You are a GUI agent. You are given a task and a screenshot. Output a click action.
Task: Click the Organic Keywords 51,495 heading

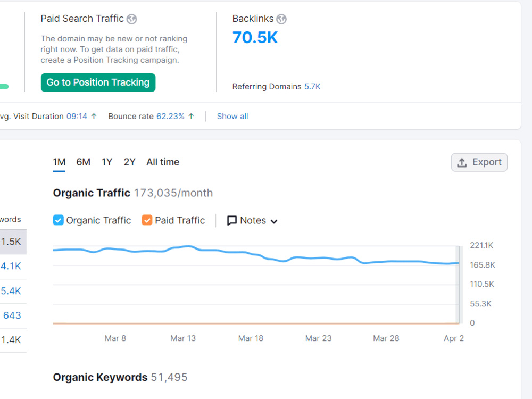(x=120, y=377)
